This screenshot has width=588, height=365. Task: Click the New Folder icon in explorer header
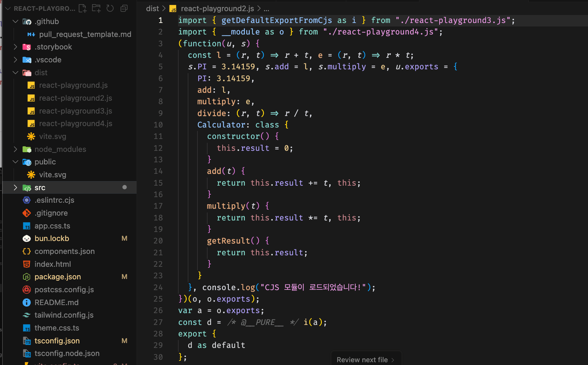(96, 8)
